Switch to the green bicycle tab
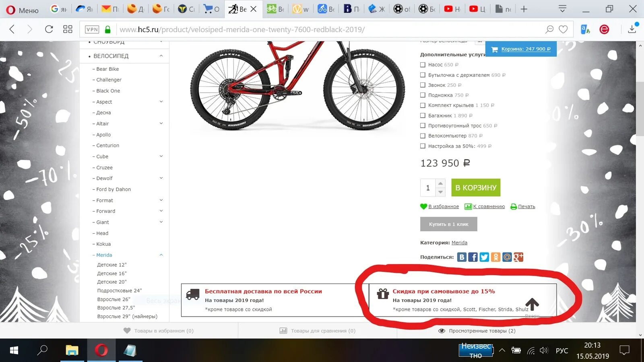644x362 pixels. [x=275, y=9]
